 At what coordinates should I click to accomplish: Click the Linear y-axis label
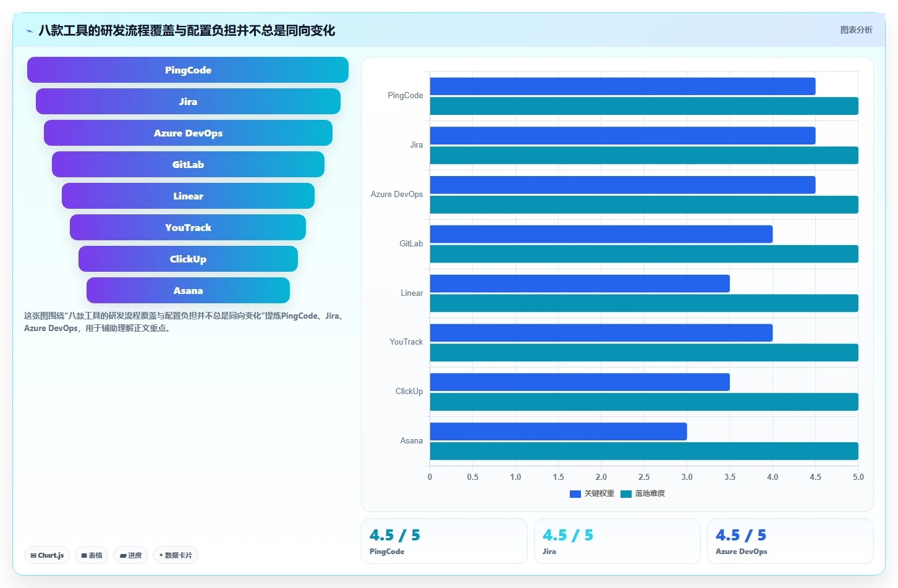[x=412, y=293]
